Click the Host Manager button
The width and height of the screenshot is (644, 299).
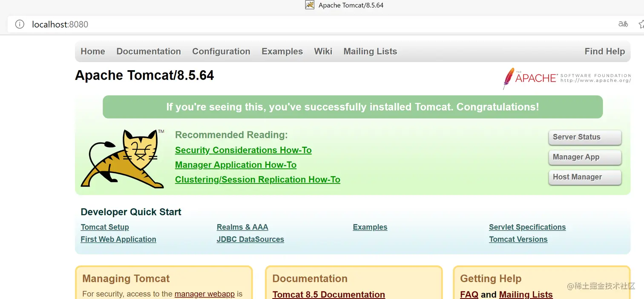[585, 177]
